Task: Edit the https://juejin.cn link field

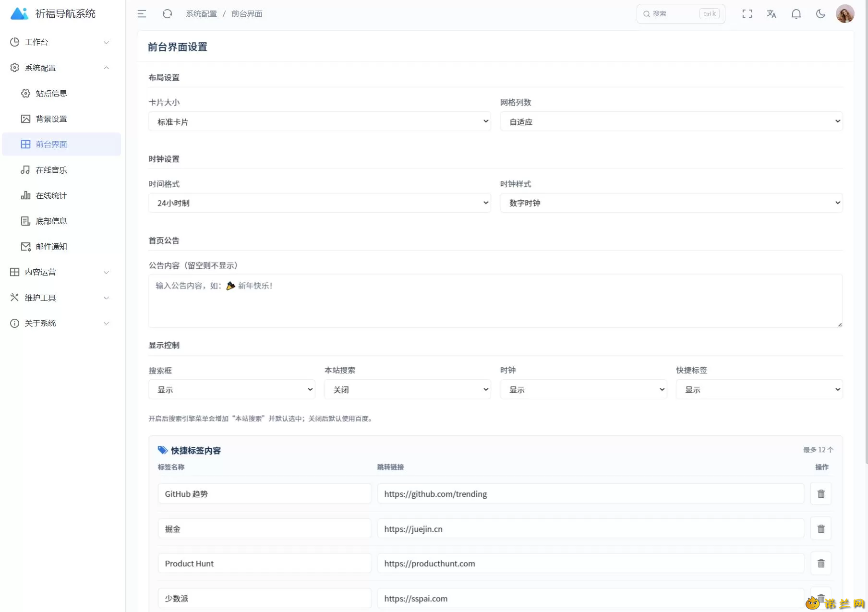Action: (x=591, y=529)
